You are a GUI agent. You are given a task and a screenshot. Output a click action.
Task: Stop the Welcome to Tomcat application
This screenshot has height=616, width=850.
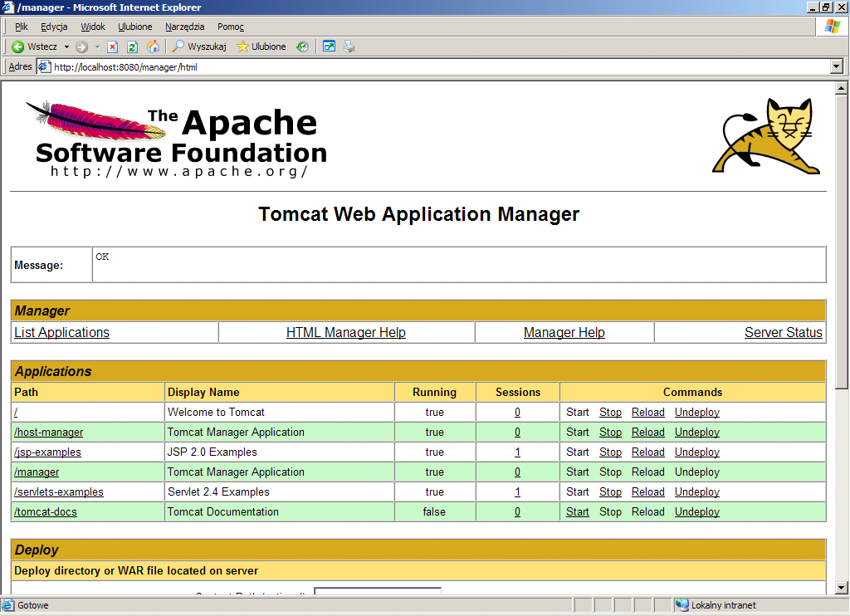pos(610,412)
